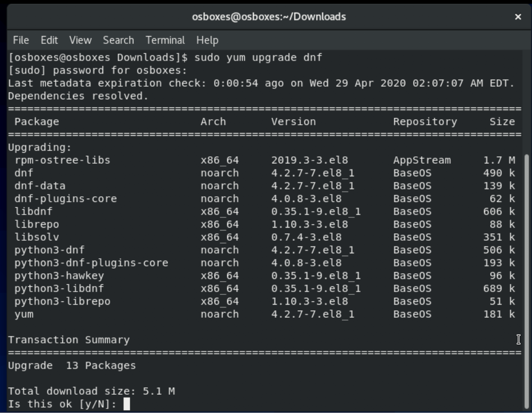
Task: Close the terminal window with X button
Action: tap(518, 17)
